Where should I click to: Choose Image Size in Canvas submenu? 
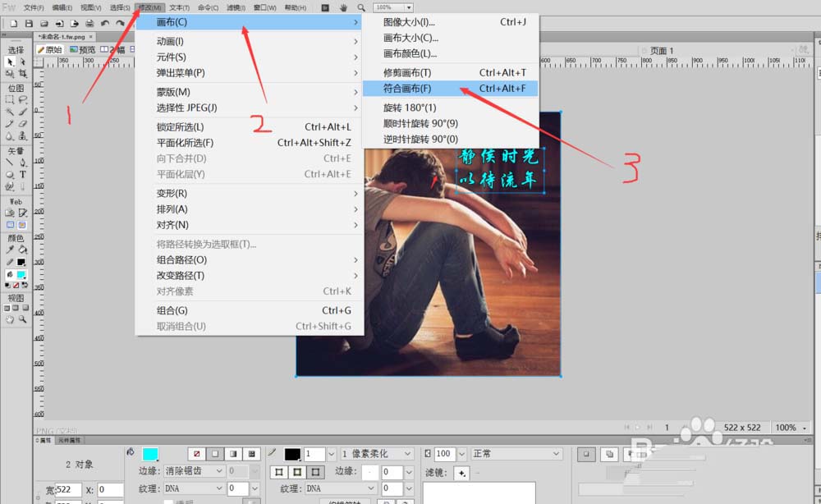(450, 22)
